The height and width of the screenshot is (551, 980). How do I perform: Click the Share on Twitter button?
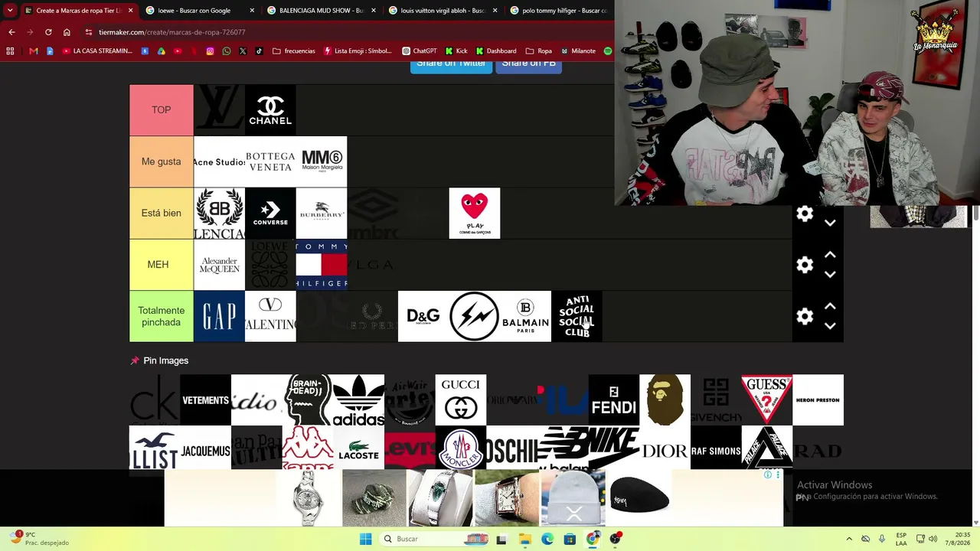point(451,64)
